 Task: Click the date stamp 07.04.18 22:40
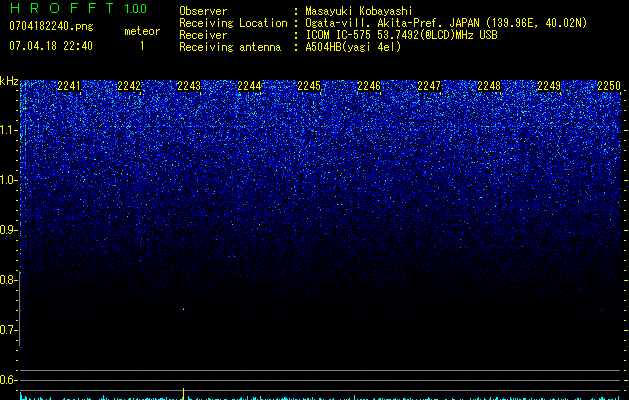coord(51,46)
